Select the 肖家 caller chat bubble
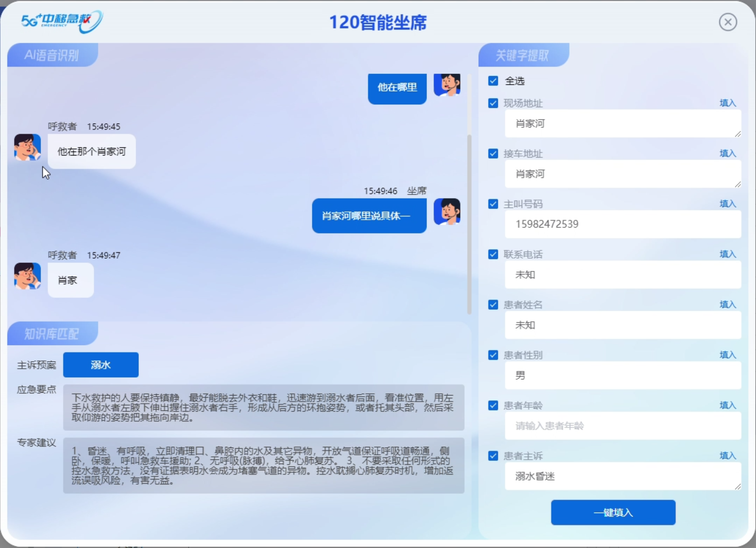Screen dimensions: 756x548 click(71, 280)
